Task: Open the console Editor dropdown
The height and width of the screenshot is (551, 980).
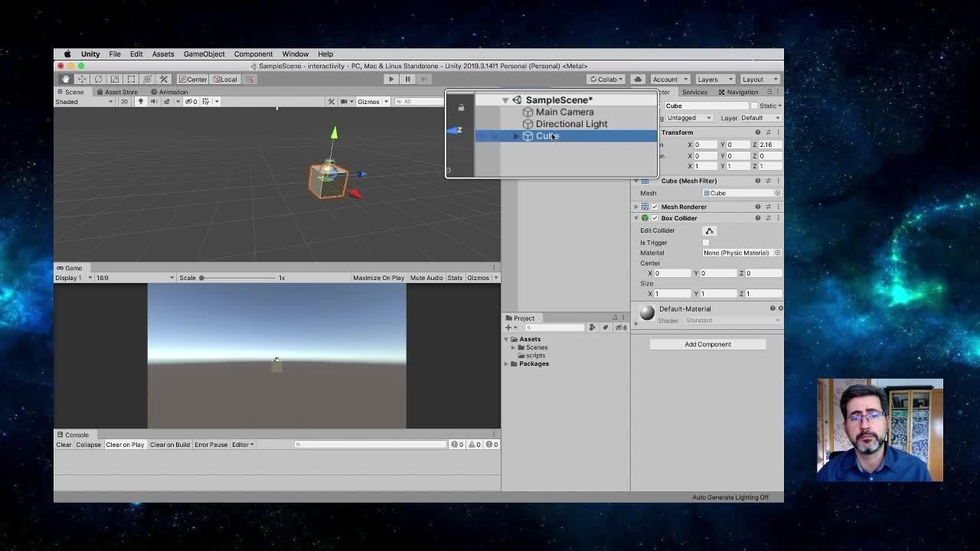Action: pyautogui.click(x=243, y=445)
